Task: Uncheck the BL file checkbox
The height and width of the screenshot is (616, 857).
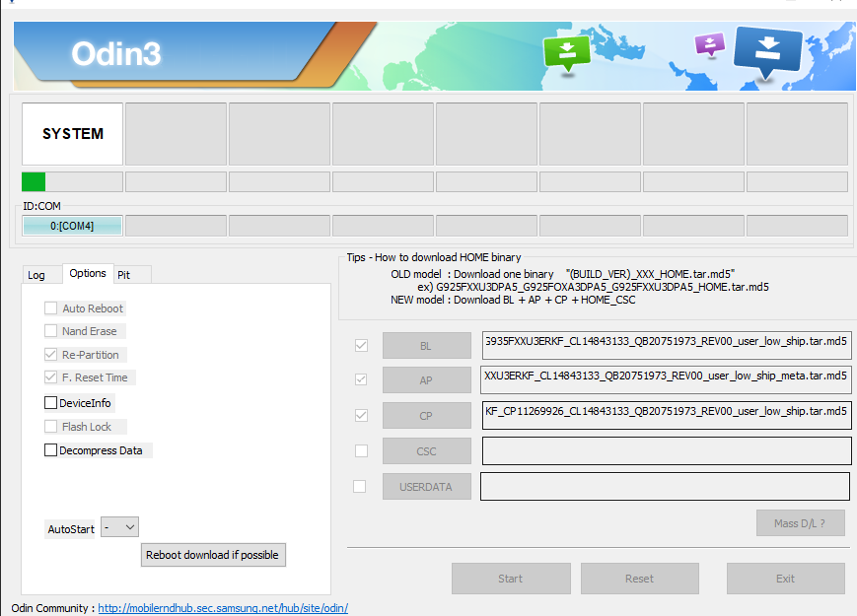Action: tap(361, 346)
